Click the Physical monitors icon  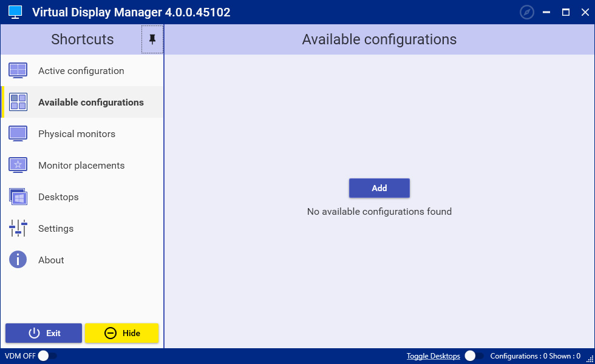coord(18,133)
